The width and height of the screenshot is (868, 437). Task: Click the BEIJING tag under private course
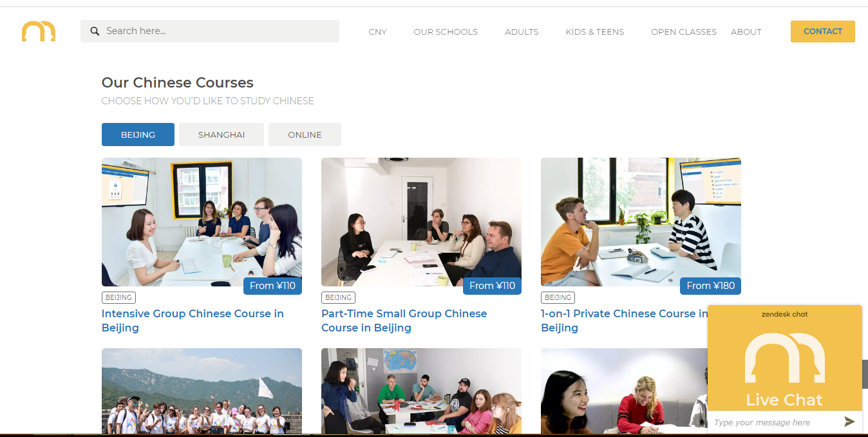coord(558,297)
